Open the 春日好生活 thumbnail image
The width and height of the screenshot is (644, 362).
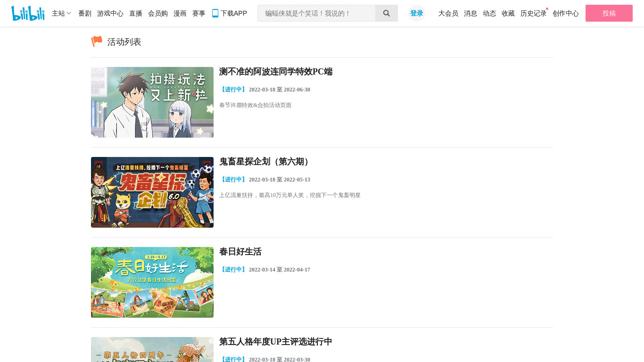pyautogui.click(x=152, y=282)
